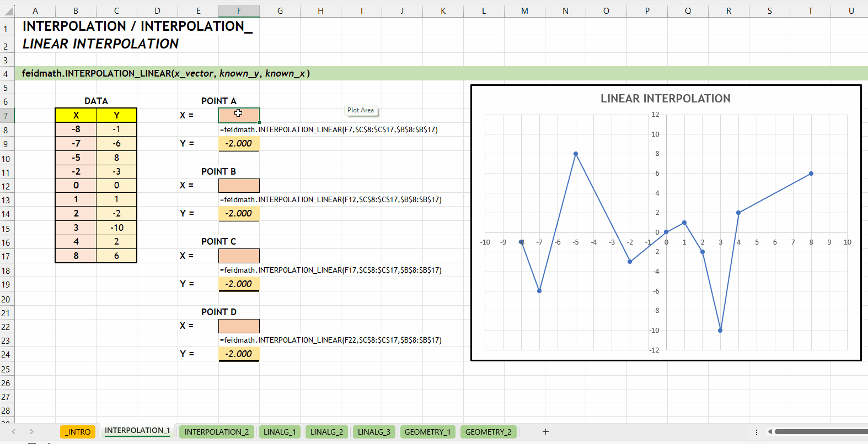The image size is (868, 444).
Task: Open sheet tab options dots
Action: (757, 432)
